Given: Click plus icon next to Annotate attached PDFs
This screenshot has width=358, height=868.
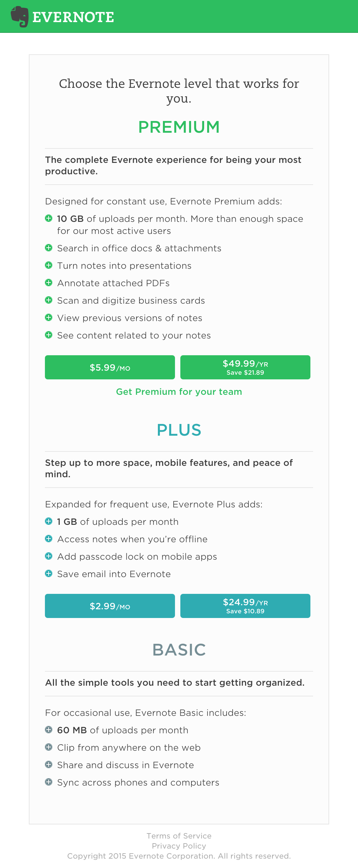Looking at the screenshot, I should (49, 283).
